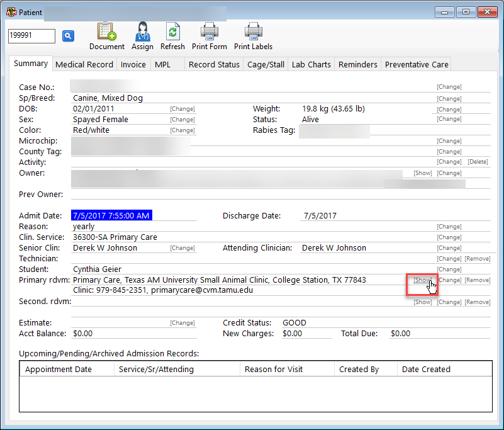Change the Second. rdvm
The width and height of the screenshot is (504, 430).
tap(449, 302)
